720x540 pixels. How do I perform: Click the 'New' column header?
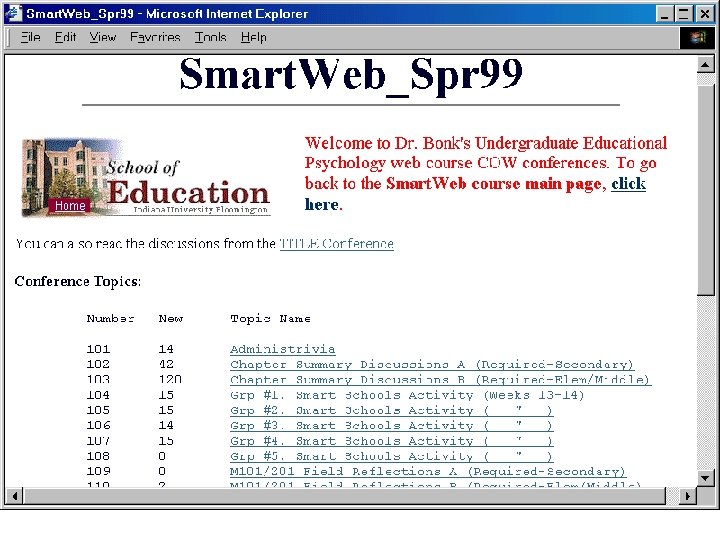pos(170,319)
